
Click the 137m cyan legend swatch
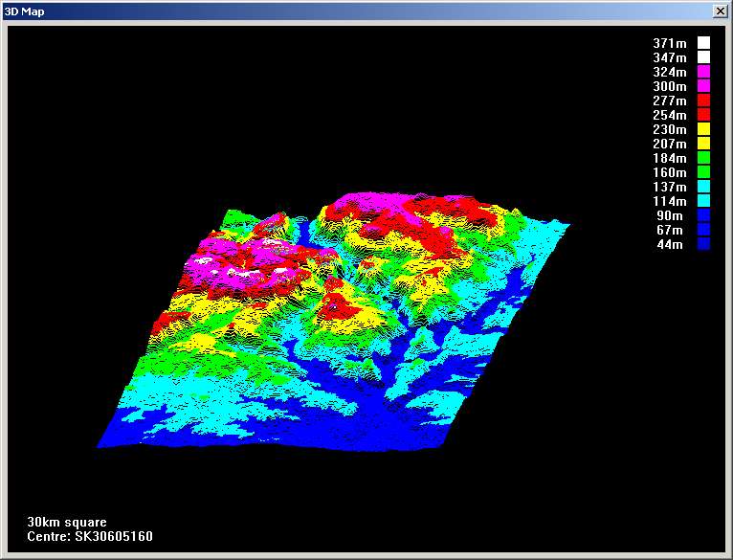[x=703, y=187]
